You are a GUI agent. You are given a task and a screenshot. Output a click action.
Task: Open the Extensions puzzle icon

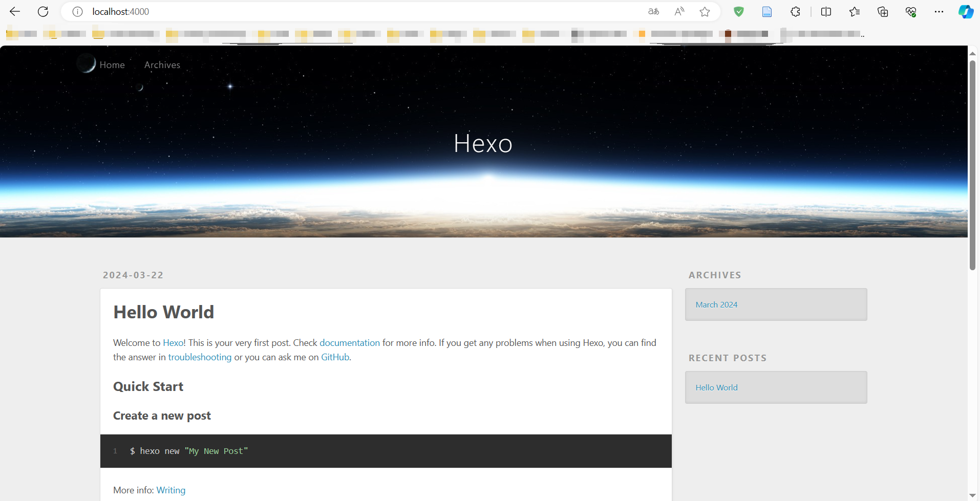(x=795, y=11)
